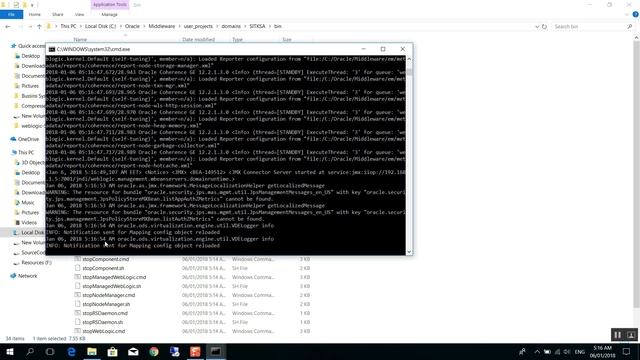Select Videos under This PC
The width and height of the screenshot is (640, 360).
[29, 222]
